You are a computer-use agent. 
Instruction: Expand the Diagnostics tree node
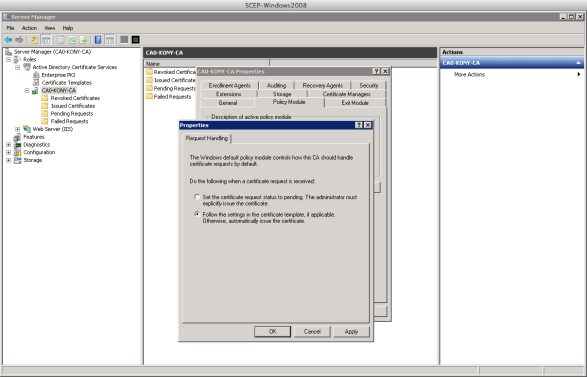click(9, 145)
